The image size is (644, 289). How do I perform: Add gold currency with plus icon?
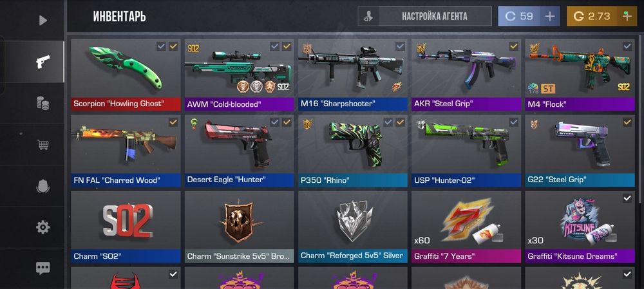[x=627, y=17]
